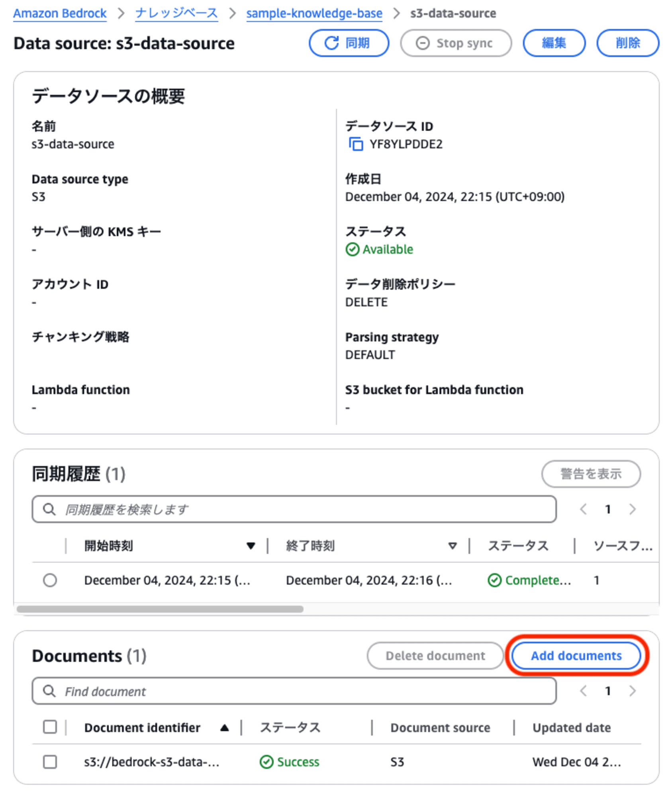Click the sync refresh icon in 同期 button
The image size is (672, 797).
click(331, 43)
